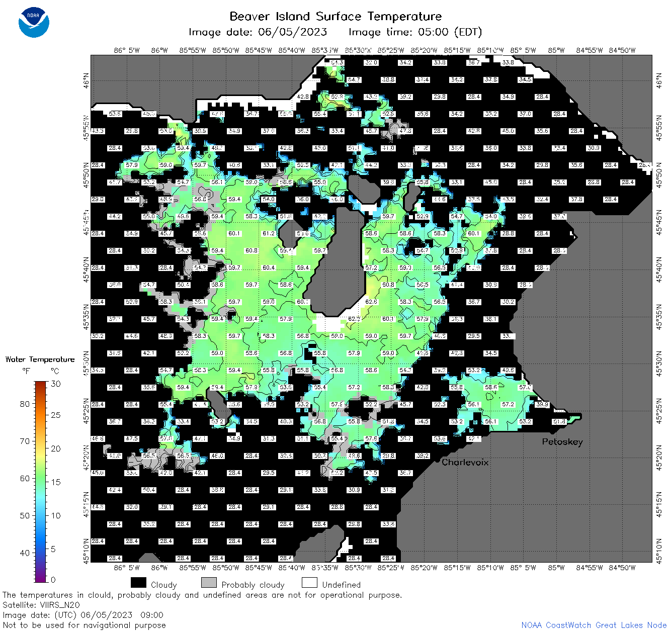Screen dimensions: 672x633
Task: Click the Cloudy legend label
Action: (x=163, y=585)
